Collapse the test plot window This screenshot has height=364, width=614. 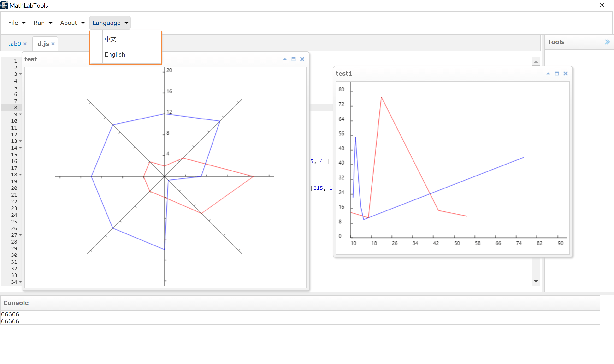pyautogui.click(x=285, y=59)
